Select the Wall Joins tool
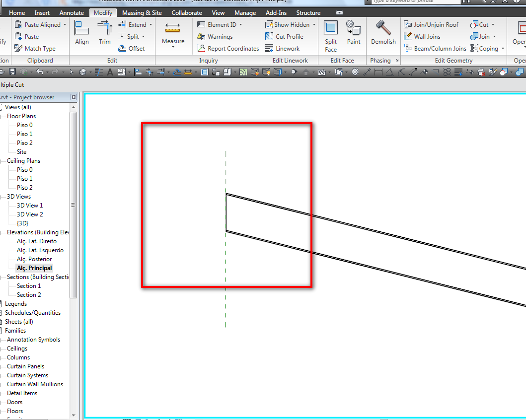 pos(422,37)
